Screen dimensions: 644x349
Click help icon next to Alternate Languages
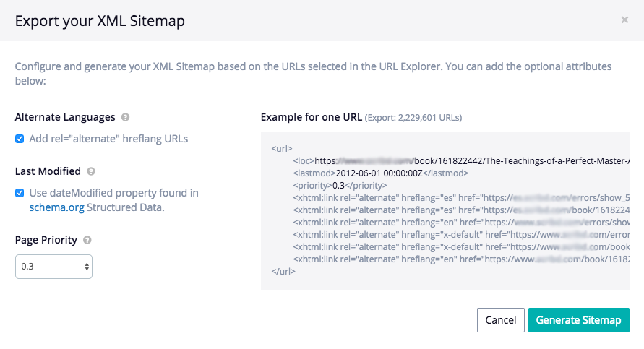pyautogui.click(x=126, y=117)
